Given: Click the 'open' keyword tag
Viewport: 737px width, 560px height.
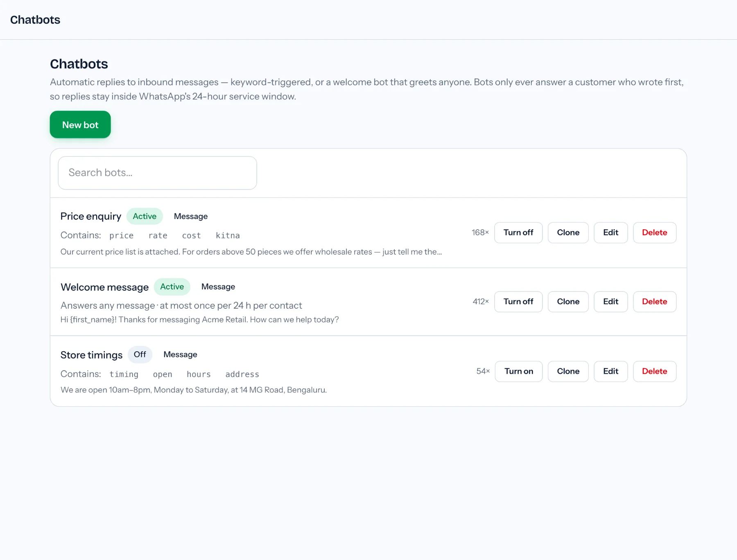Looking at the screenshot, I should coord(163,374).
